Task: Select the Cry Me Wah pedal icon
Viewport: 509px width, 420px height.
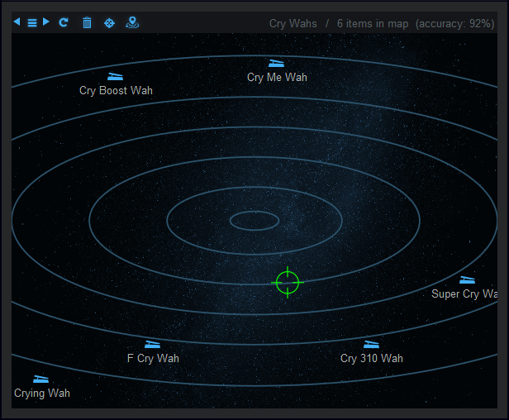Action: click(x=276, y=64)
